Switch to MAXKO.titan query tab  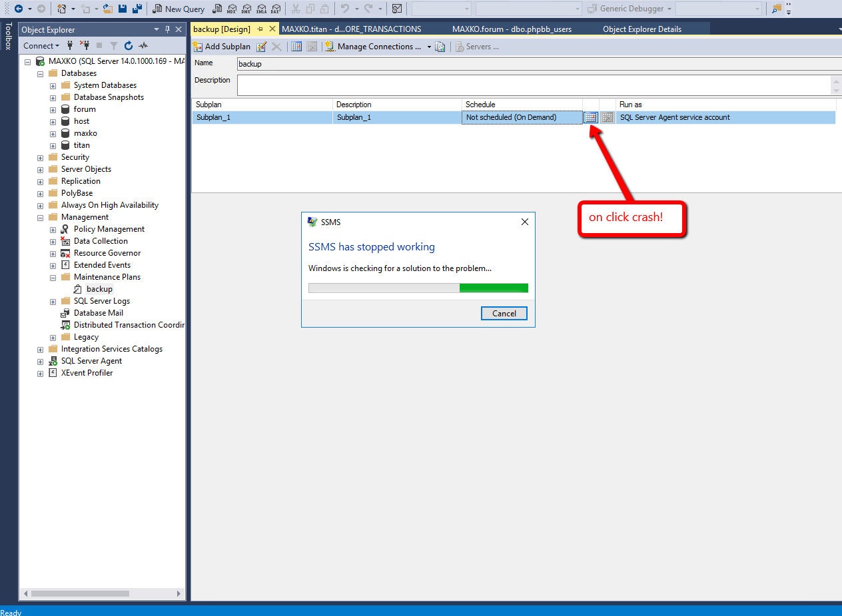[352, 29]
